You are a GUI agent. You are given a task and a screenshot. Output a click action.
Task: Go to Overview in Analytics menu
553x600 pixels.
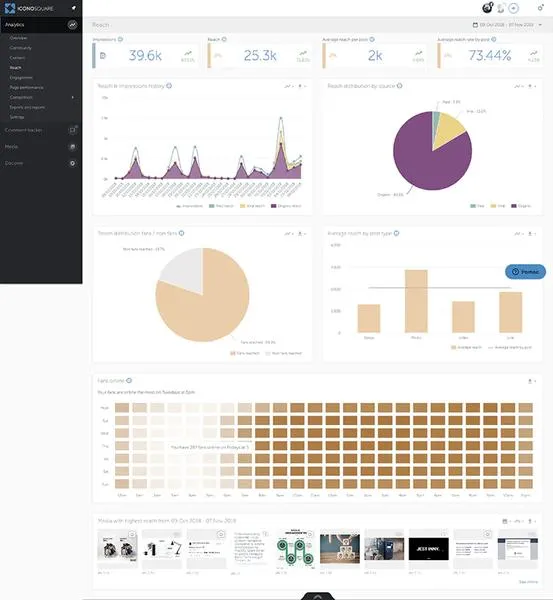[18, 38]
